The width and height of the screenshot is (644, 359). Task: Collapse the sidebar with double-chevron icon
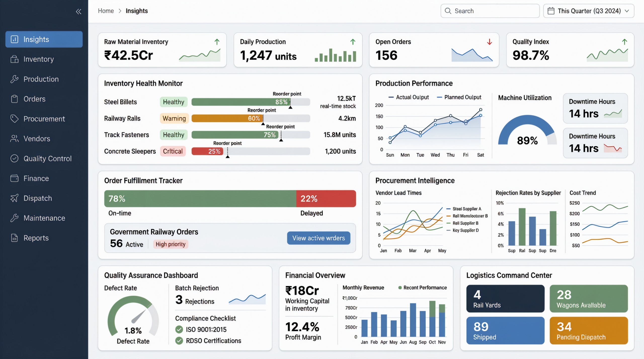(78, 11)
